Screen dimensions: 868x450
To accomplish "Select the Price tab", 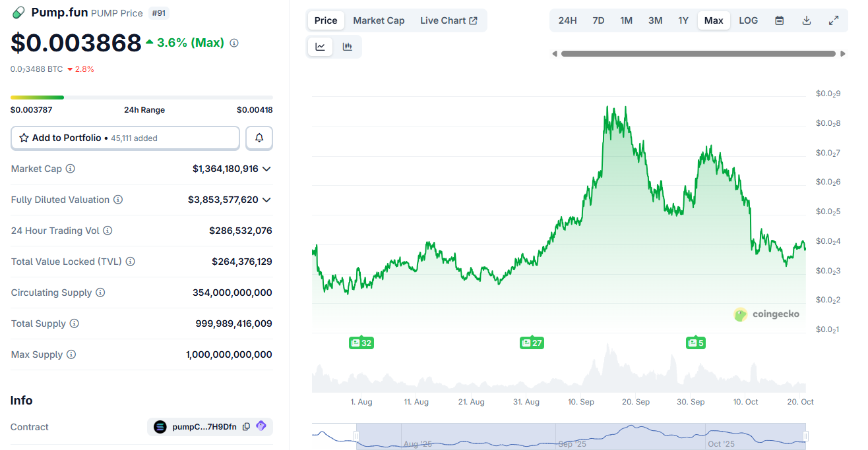I will (x=325, y=20).
